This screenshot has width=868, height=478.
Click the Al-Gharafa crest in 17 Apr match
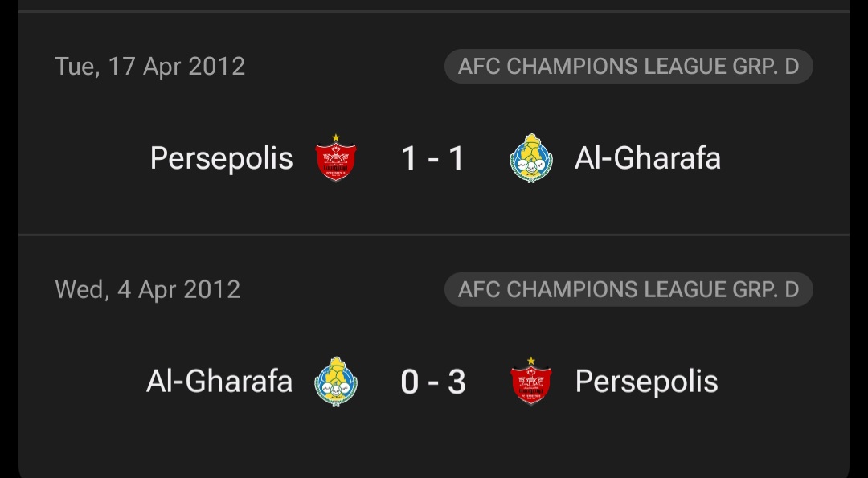pyautogui.click(x=531, y=158)
